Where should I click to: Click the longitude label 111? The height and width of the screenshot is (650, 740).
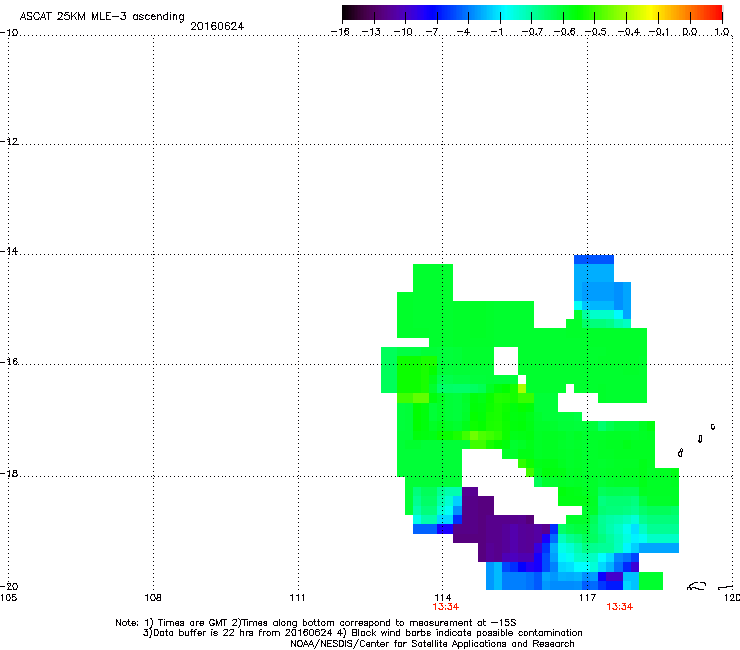click(x=297, y=598)
